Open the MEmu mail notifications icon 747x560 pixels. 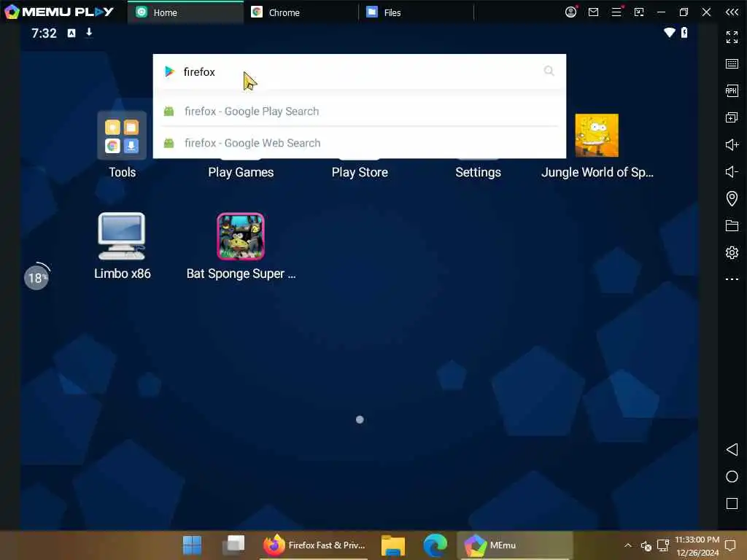593,12
